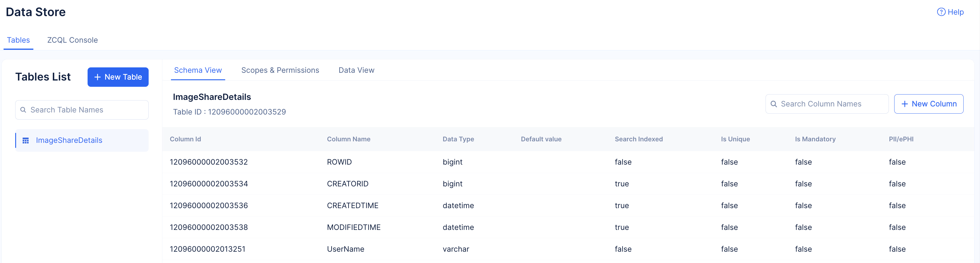Open the Scopes & Permissions tab
980x263 pixels.
point(280,70)
